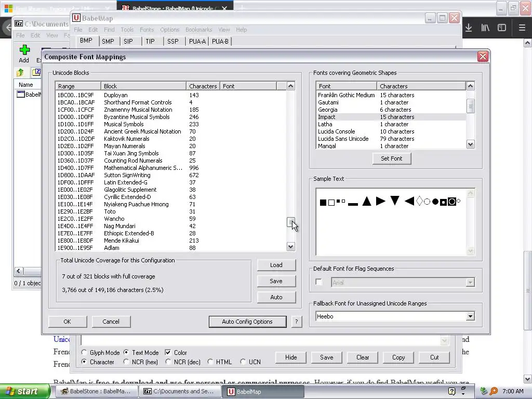The image size is (532, 399).
Task: Click Cancel in Composite Font Mappings
Action: 111,322
